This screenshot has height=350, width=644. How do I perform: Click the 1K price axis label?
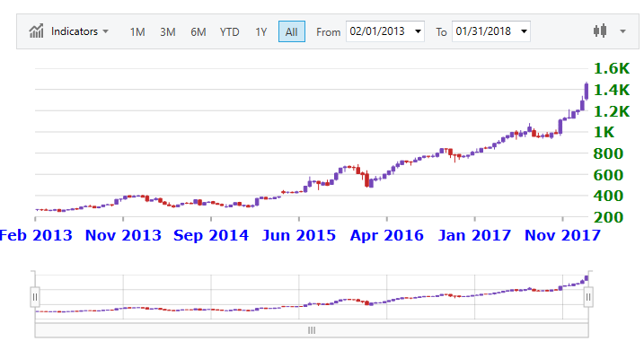[x=604, y=132]
